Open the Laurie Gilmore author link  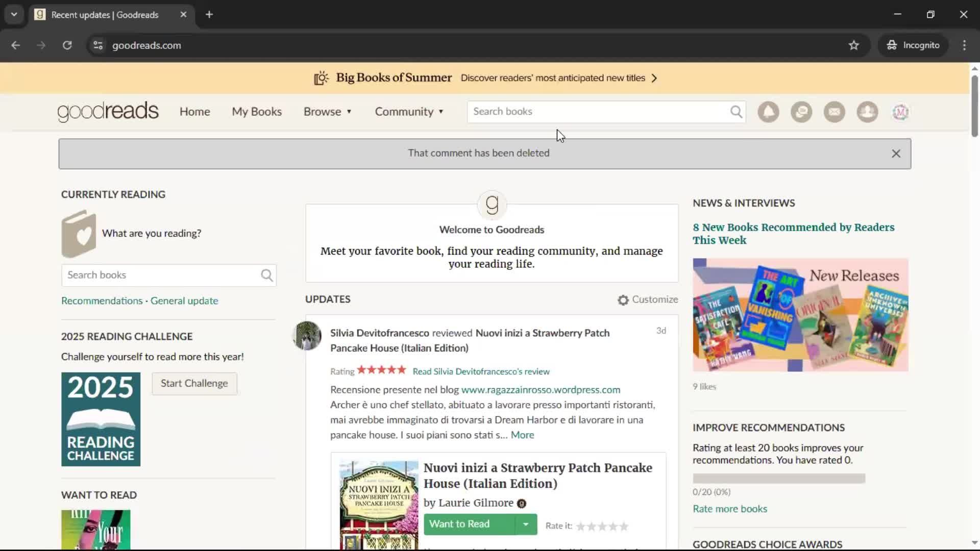[476, 503]
